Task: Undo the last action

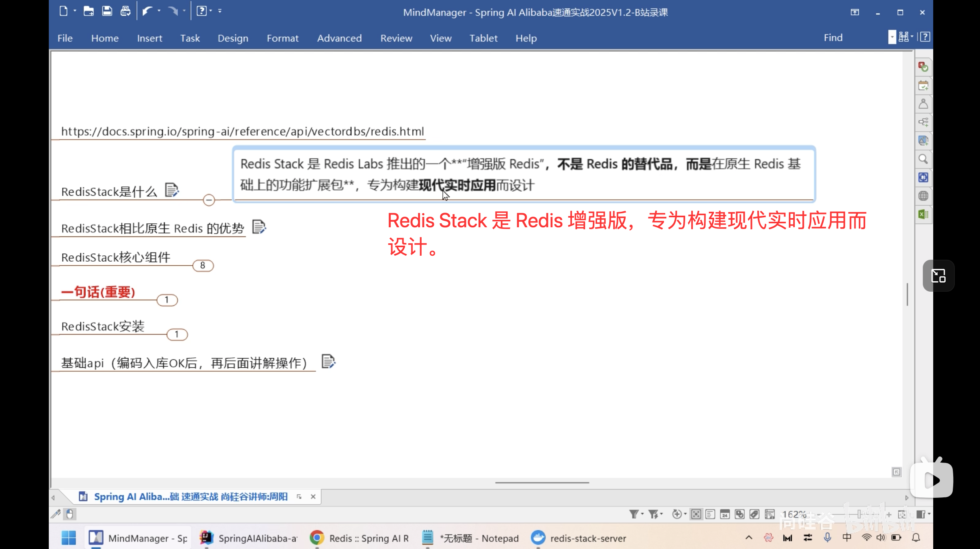Action: point(148,11)
